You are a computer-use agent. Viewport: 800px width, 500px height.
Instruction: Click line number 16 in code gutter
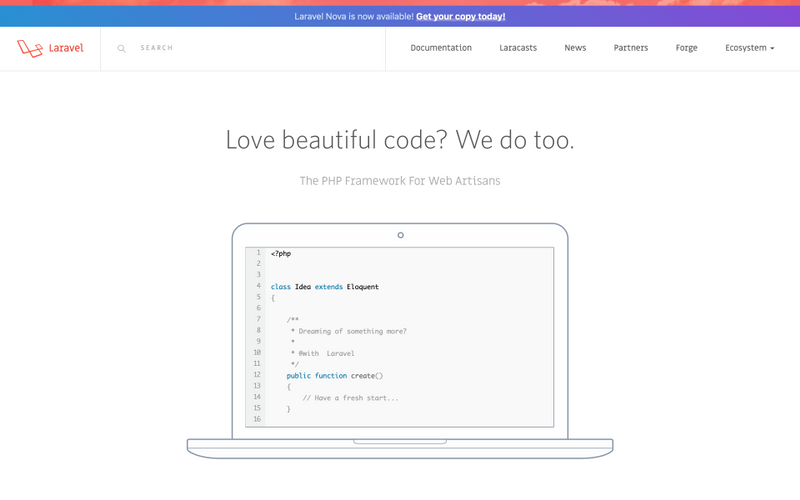pyautogui.click(x=257, y=419)
